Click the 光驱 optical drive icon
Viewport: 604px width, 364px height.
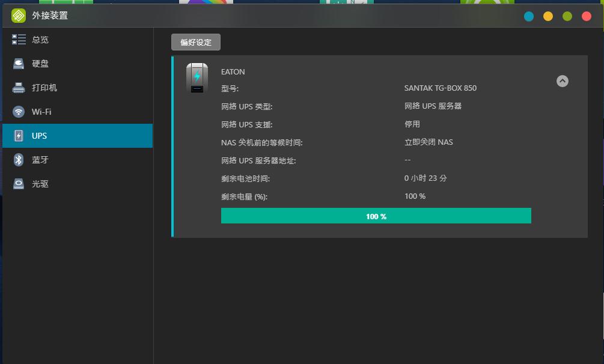[18, 183]
